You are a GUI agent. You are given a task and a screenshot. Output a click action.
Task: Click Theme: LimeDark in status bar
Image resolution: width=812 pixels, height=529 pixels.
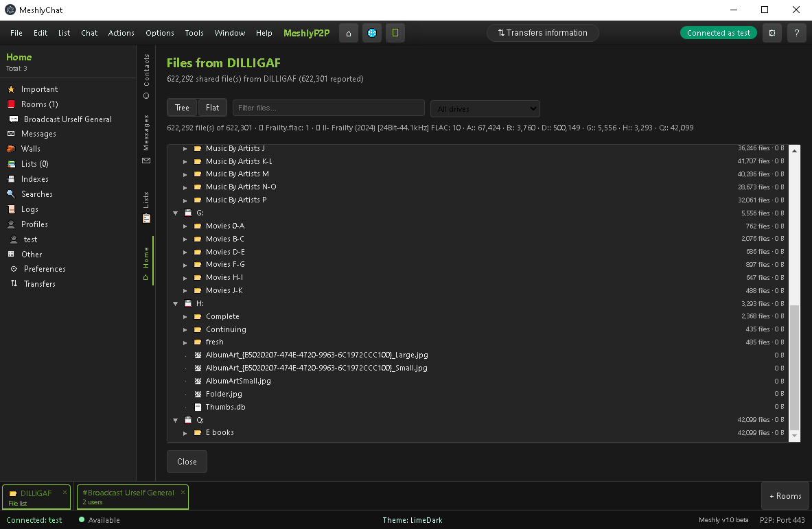click(413, 520)
